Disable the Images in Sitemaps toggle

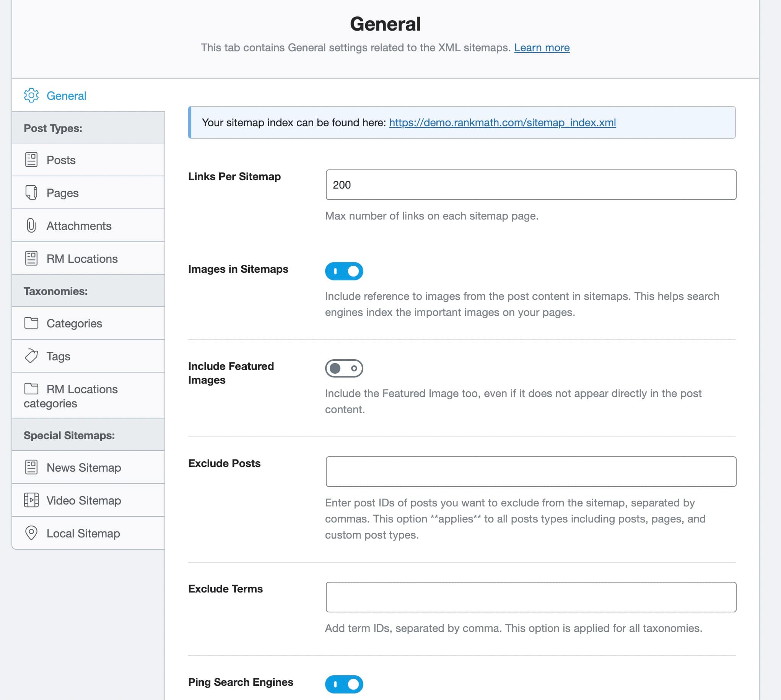[x=344, y=271]
